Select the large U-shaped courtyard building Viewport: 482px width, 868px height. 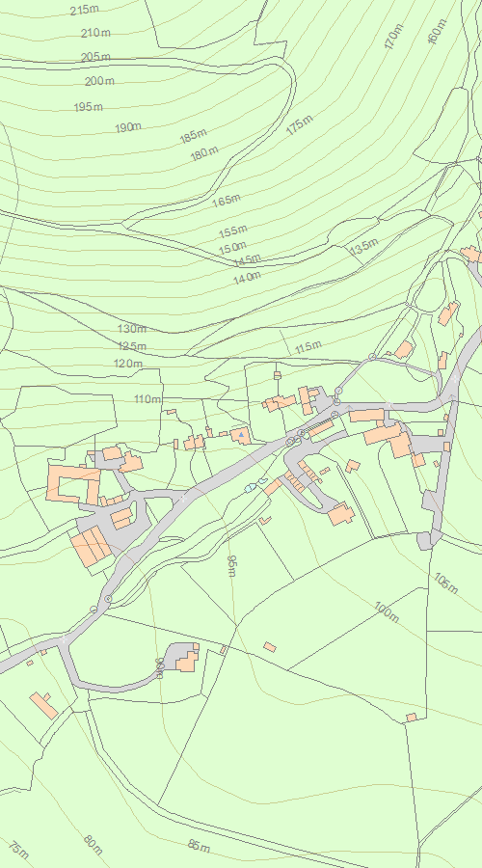73,484
